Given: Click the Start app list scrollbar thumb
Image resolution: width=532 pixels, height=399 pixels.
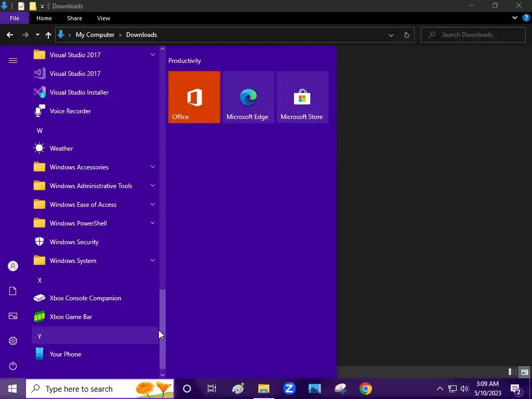Looking at the screenshot, I should pos(163,328).
